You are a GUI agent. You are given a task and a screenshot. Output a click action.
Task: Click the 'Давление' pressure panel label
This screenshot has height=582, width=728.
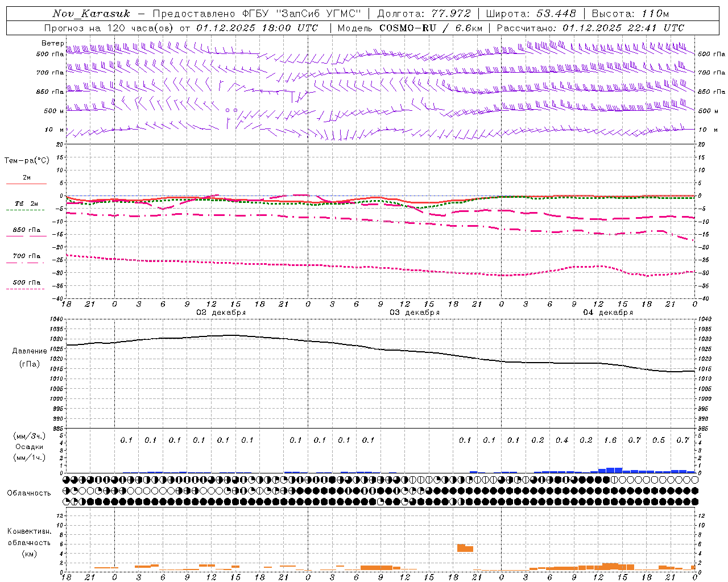30,351
